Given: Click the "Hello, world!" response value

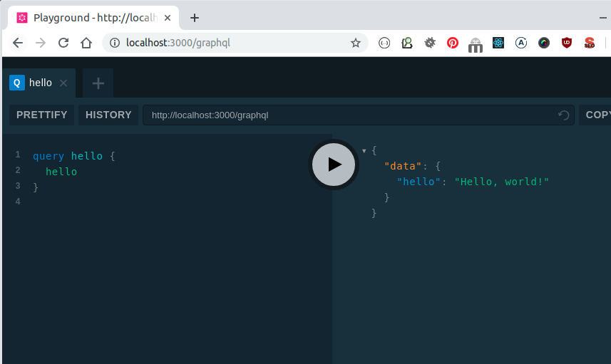Looking at the screenshot, I should coord(501,182).
